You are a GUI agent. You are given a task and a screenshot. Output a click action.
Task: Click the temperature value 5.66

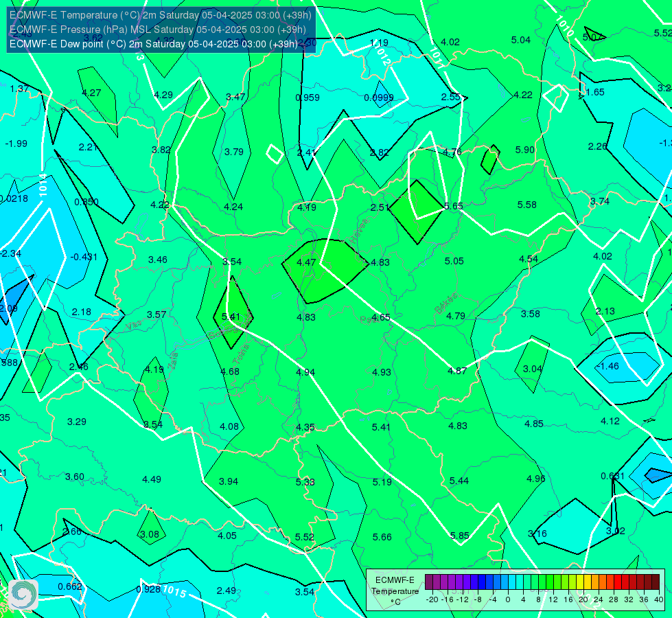382,537
